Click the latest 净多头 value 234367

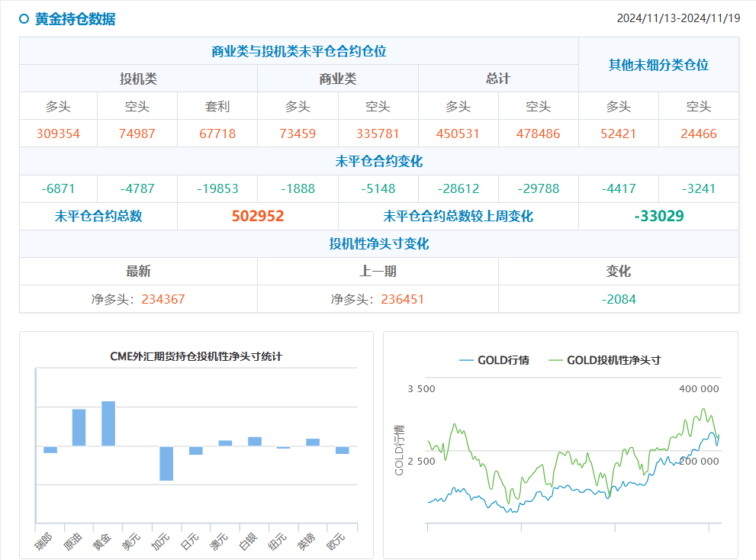pyautogui.click(x=163, y=299)
